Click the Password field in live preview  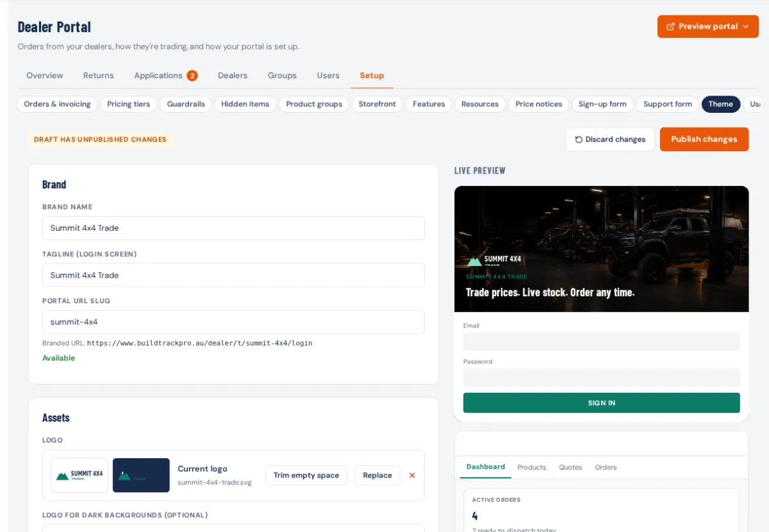pyautogui.click(x=602, y=377)
